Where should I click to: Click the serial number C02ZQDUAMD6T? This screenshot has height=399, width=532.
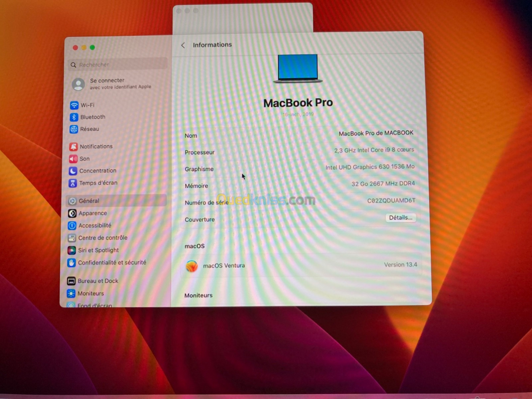pos(391,200)
